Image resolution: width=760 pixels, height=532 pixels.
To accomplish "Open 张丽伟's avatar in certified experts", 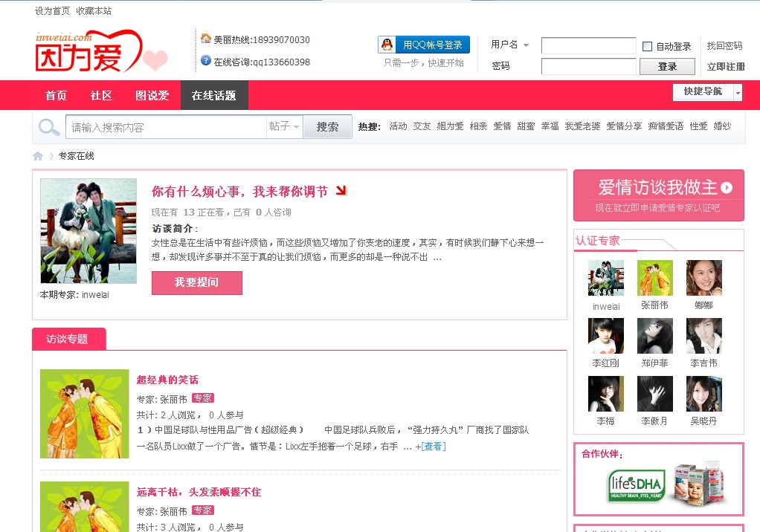I will coord(655,278).
